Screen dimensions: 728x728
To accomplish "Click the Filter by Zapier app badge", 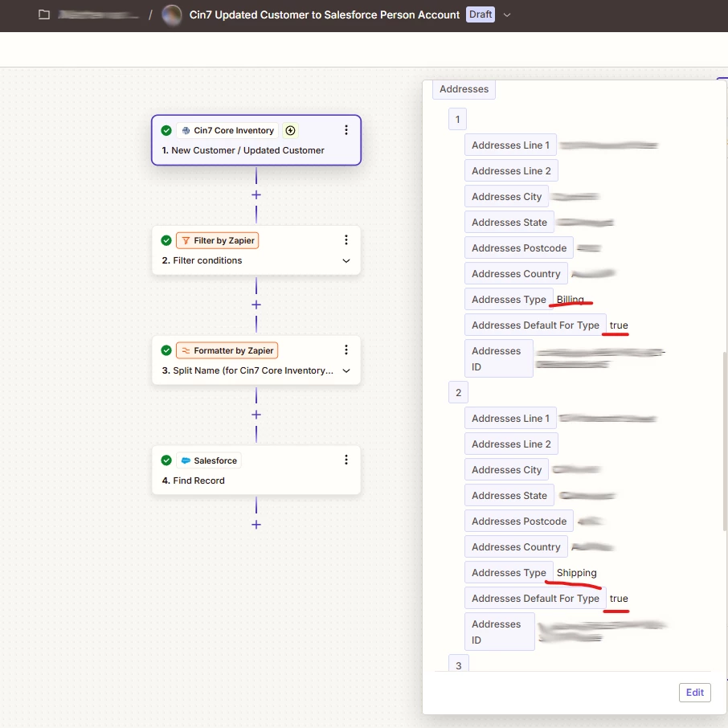I will point(217,240).
